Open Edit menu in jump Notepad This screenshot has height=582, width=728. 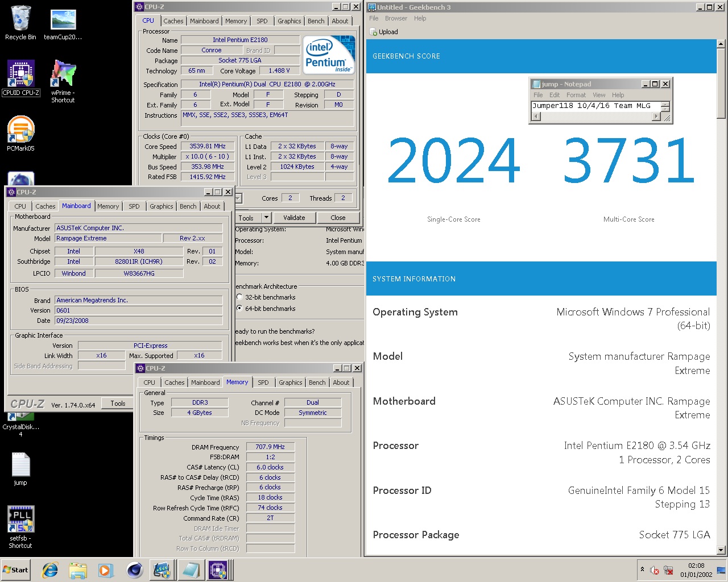click(555, 95)
